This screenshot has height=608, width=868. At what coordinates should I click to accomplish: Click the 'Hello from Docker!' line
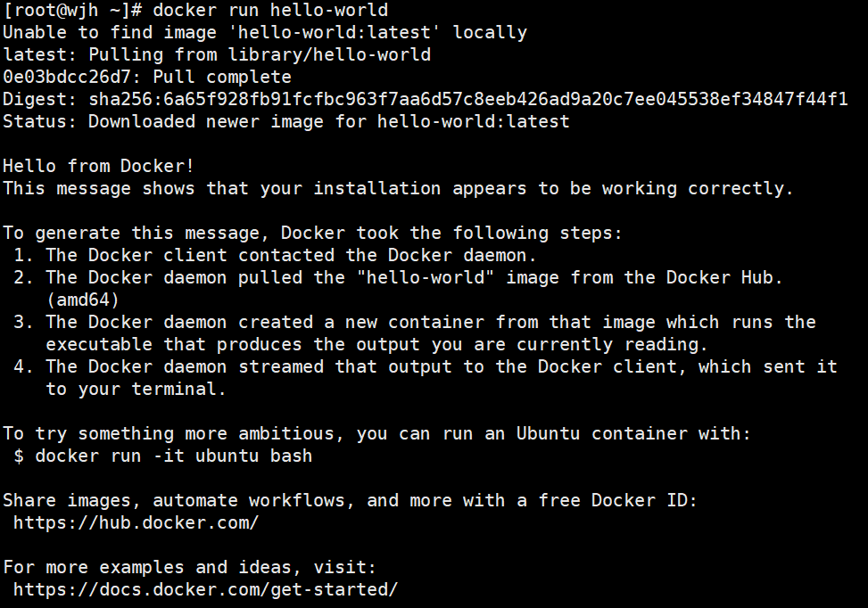tap(98, 167)
